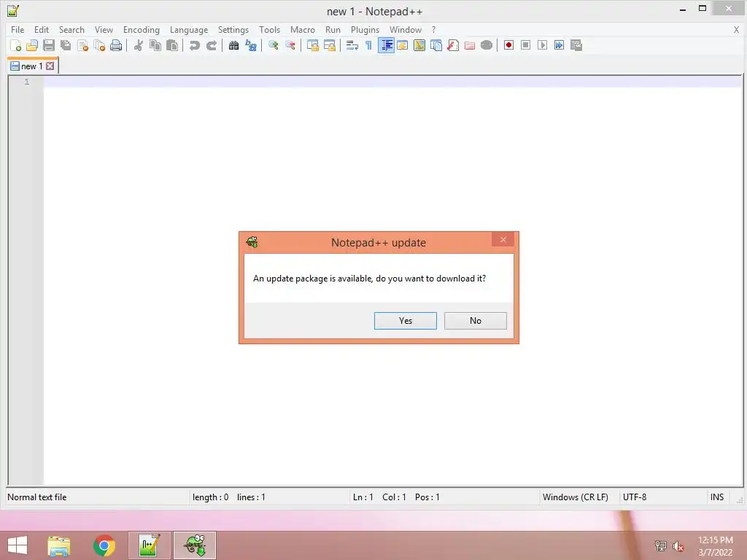Open the Encoding menu
747x560 pixels.
pos(141,29)
